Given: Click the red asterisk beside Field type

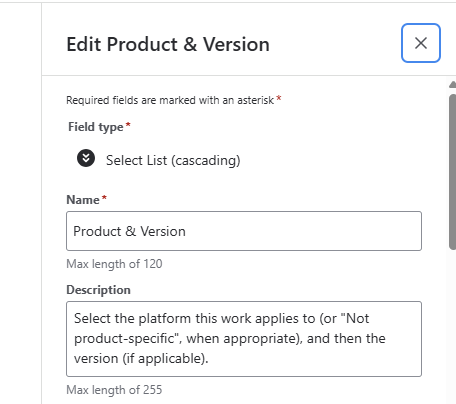Looking at the screenshot, I should click(x=128, y=125).
